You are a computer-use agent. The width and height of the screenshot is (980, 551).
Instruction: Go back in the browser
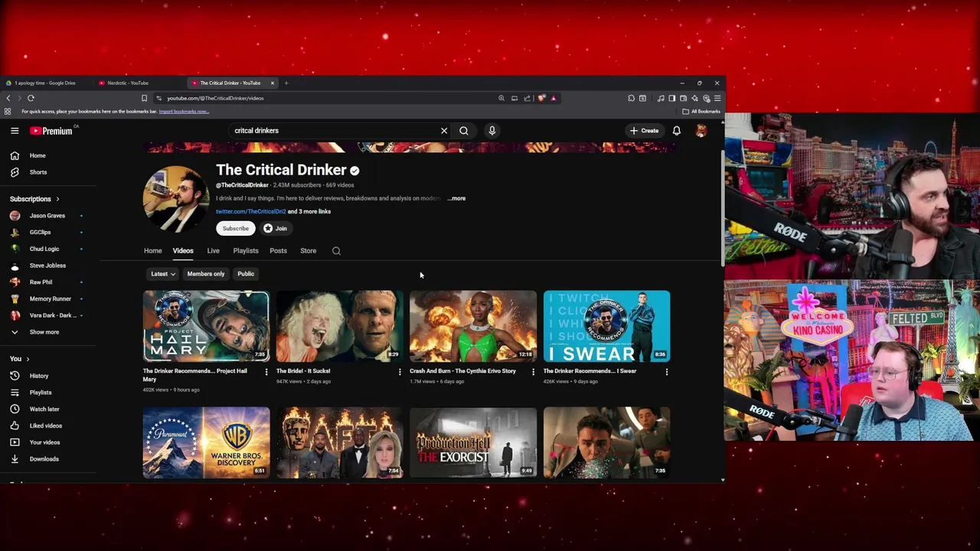click(8, 98)
